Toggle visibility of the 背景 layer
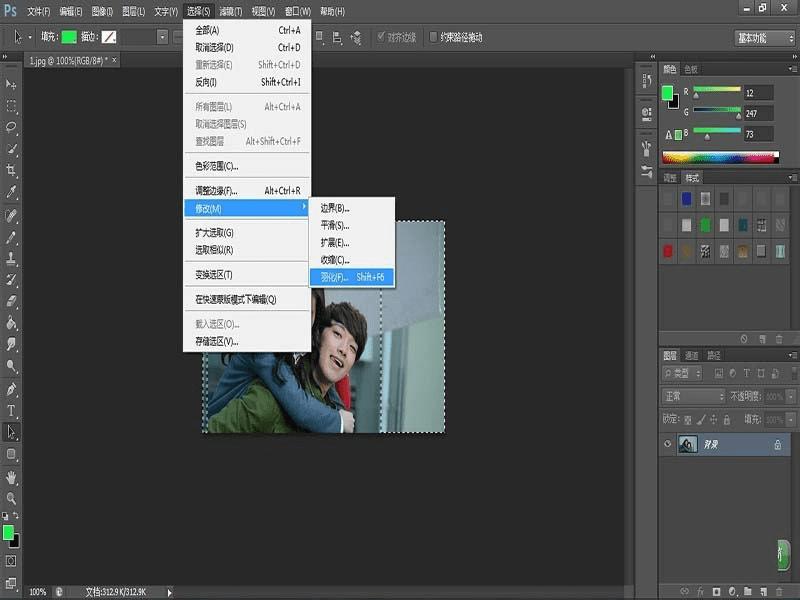Image resolution: width=800 pixels, height=600 pixels. [x=668, y=444]
